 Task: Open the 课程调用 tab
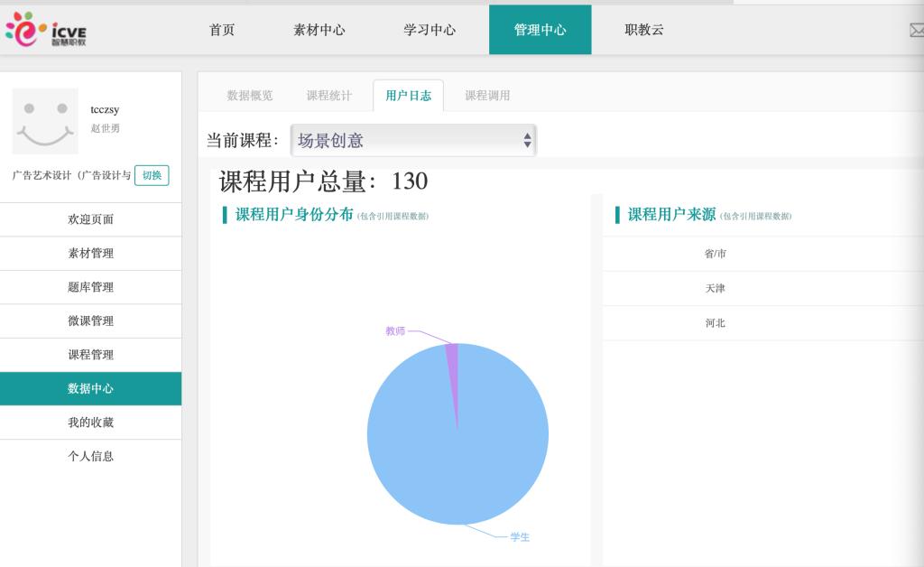(487, 96)
